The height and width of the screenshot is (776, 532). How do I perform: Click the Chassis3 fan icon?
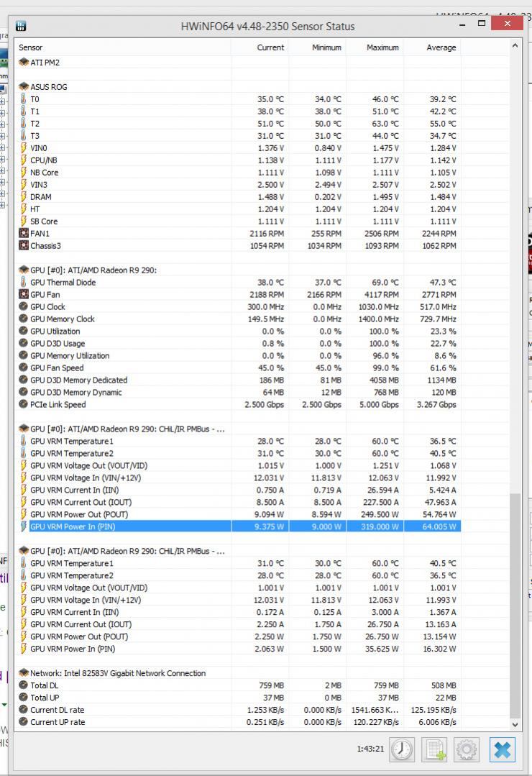23,245
